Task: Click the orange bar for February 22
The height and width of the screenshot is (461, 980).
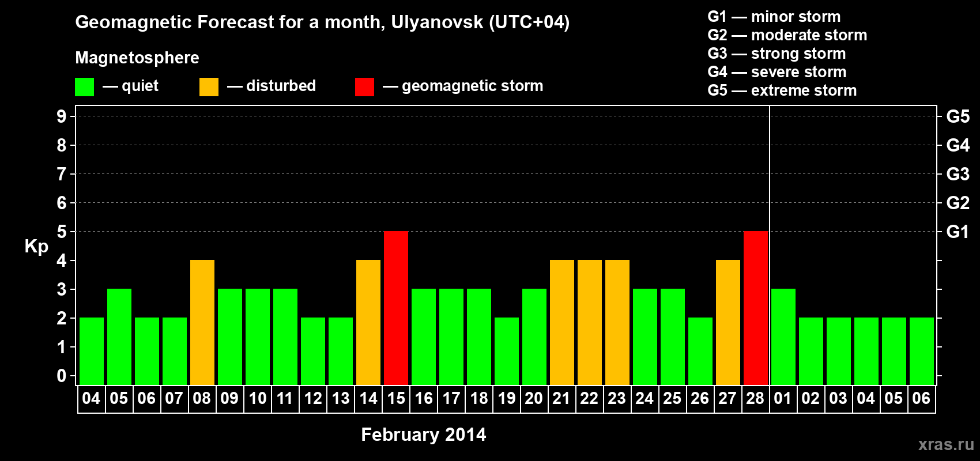Action: 590,322
